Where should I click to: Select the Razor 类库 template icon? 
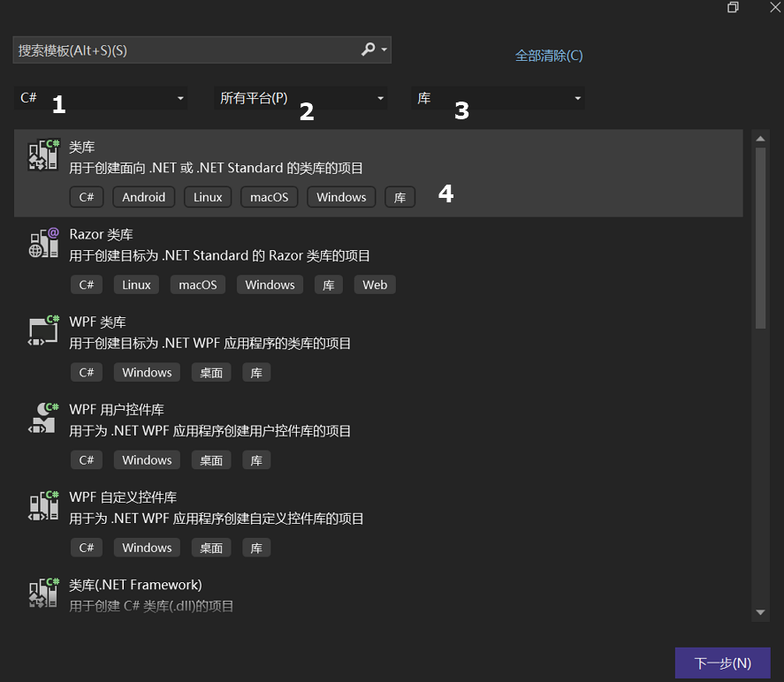pyautogui.click(x=43, y=243)
